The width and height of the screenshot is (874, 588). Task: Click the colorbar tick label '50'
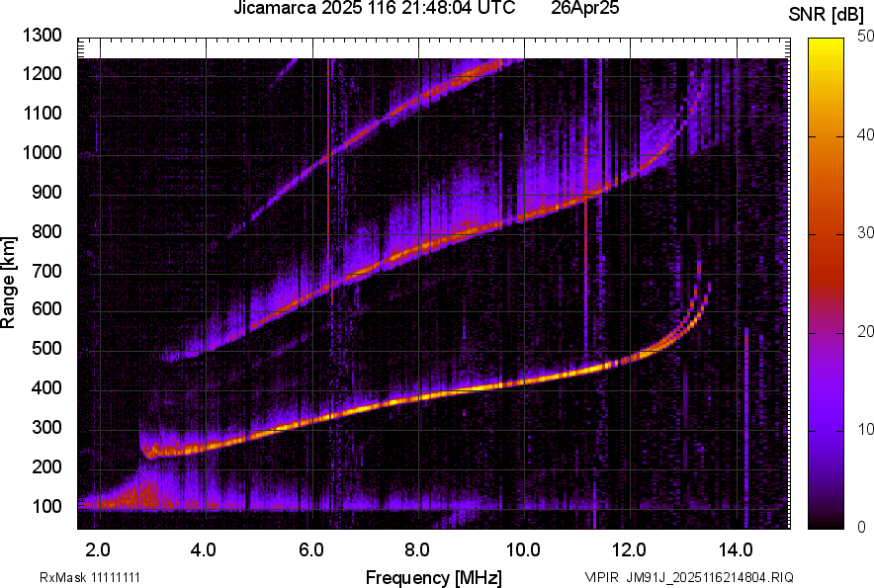click(x=865, y=37)
